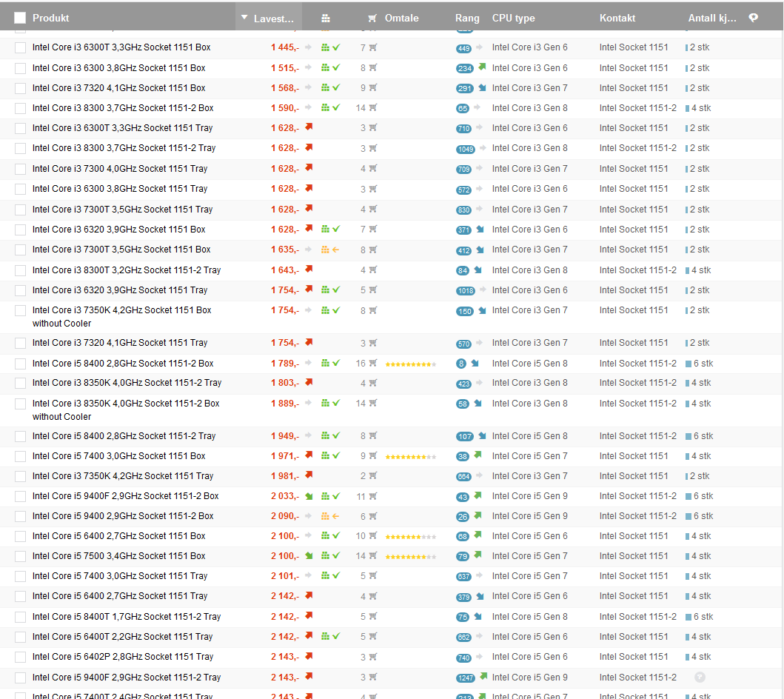784x699 pixels.
Task: Sort by the Kontakt column
Action: point(617,18)
